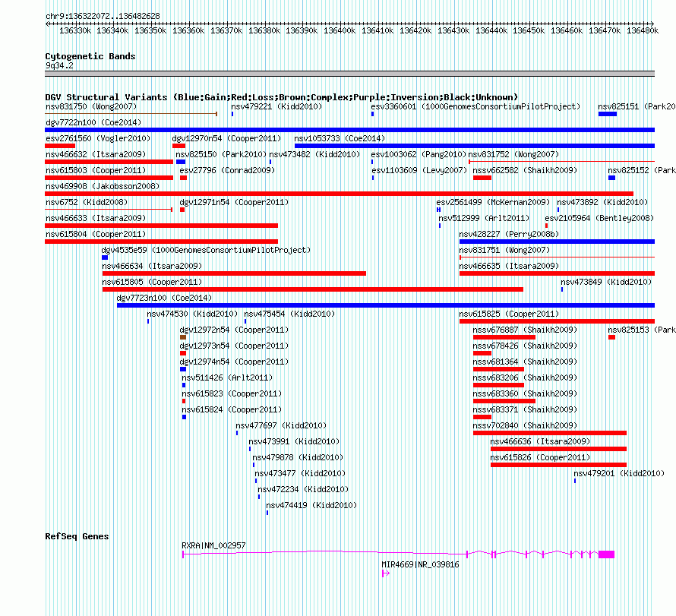Image resolution: width=676 pixels, height=616 pixels.
Task: Click nsv469908 (Jakobsson2008) label
Action: (x=103, y=186)
